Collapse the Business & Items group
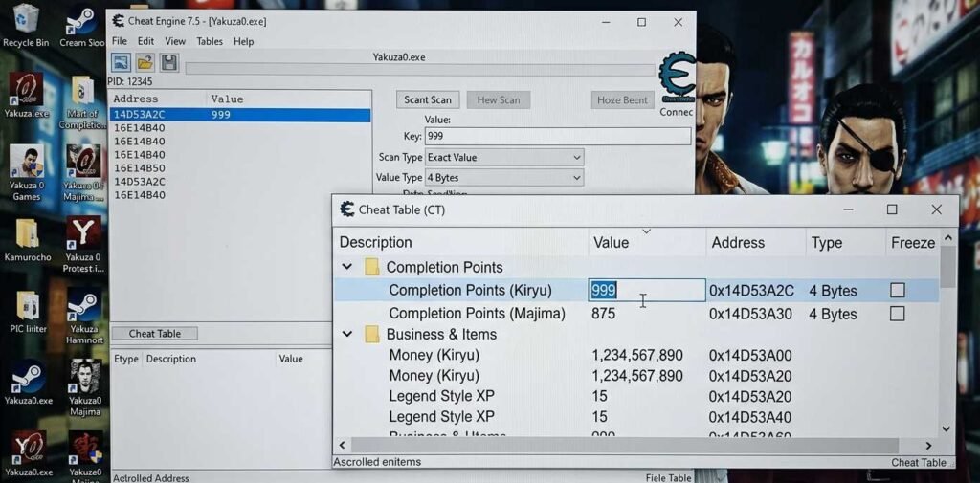Screen dimensions: 980x483 [346, 335]
